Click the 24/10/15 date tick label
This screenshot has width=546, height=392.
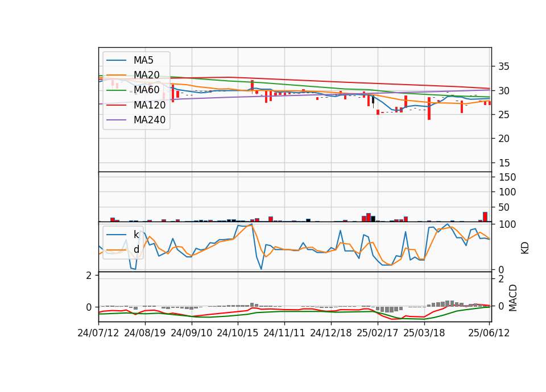[x=238, y=333]
